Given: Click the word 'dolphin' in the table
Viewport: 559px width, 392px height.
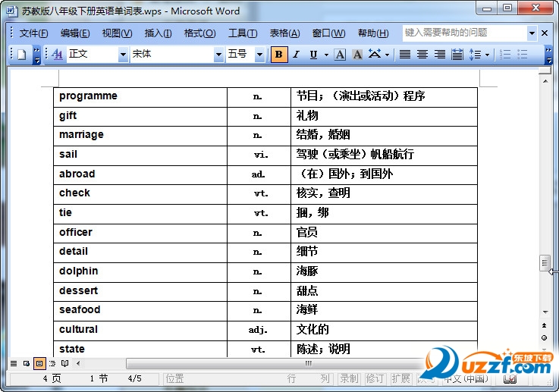Looking at the screenshot, I should pos(78,271).
